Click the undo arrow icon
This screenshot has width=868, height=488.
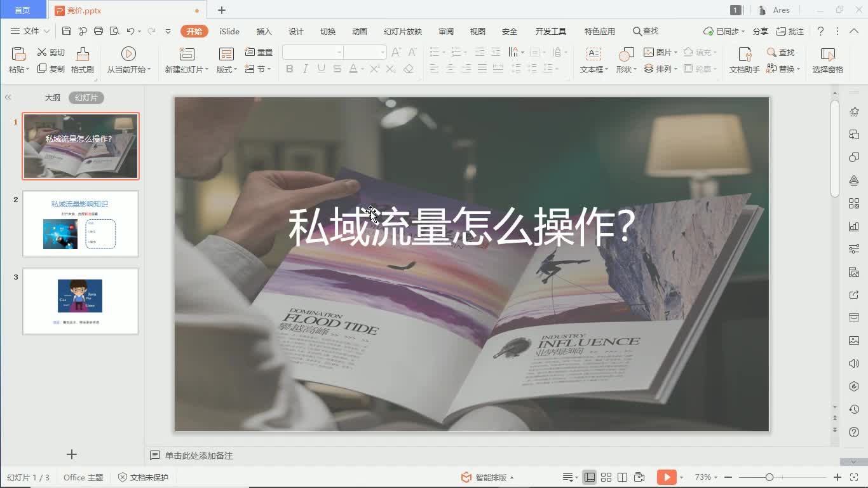click(x=130, y=31)
